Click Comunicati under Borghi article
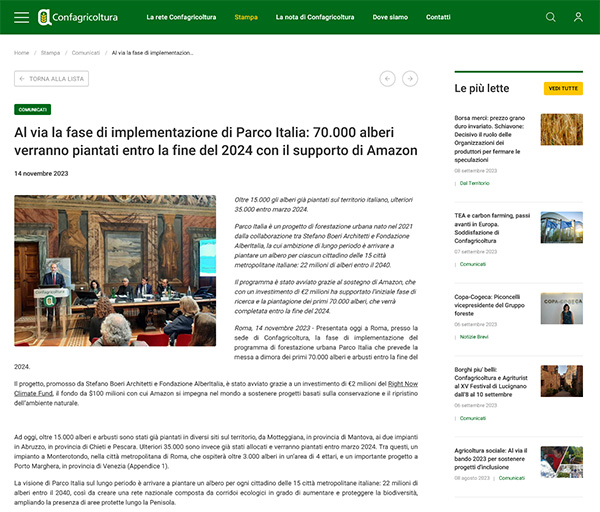The height and width of the screenshot is (512, 600). tap(473, 418)
